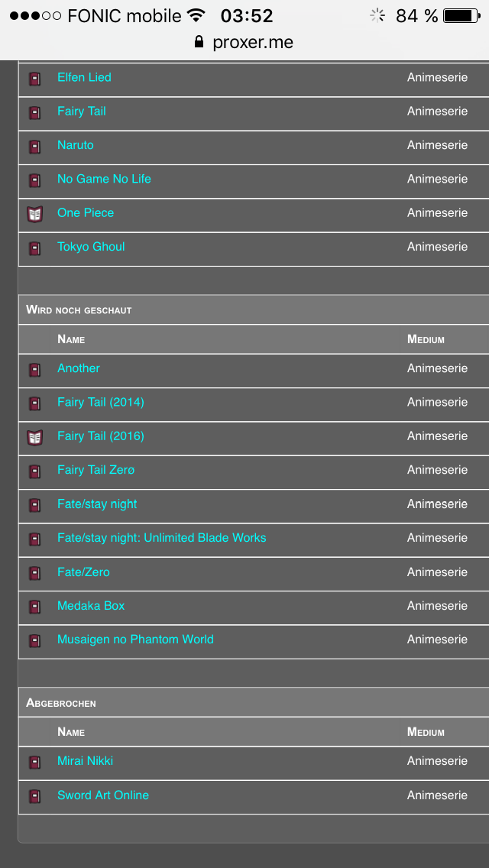Open the Fairy Tail Zerø entry
Image resolution: width=489 pixels, height=868 pixels.
click(96, 470)
